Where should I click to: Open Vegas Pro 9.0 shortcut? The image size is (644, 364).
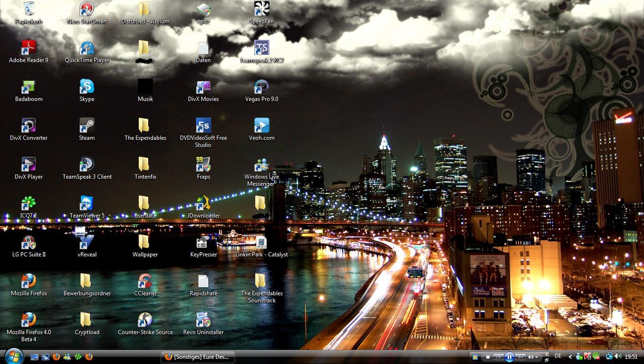click(x=261, y=87)
